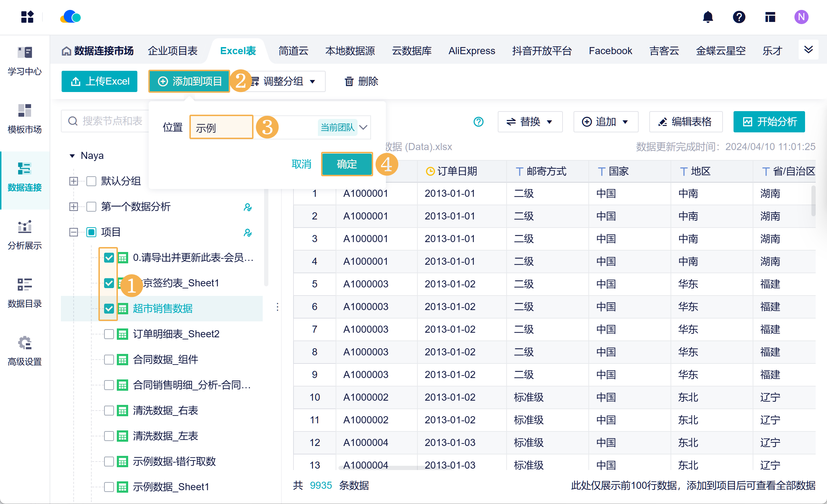Viewport: 827px width, 504px height.
Task: Expand more data source tabs chevron
Action: point(809,50)
